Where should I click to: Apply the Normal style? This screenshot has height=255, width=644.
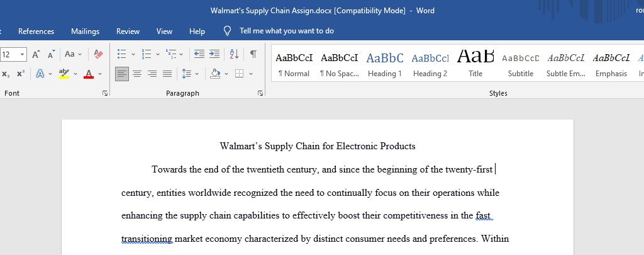[294, 64]
